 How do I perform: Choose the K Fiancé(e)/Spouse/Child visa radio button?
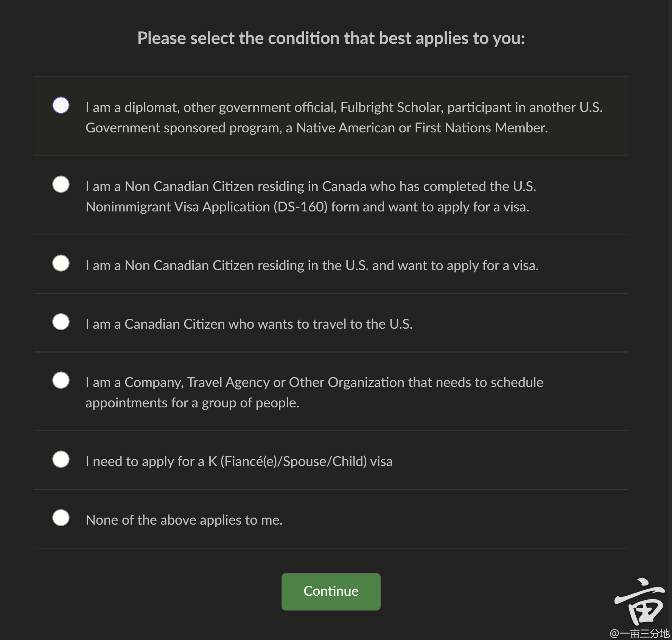click(x=61, y=459)
